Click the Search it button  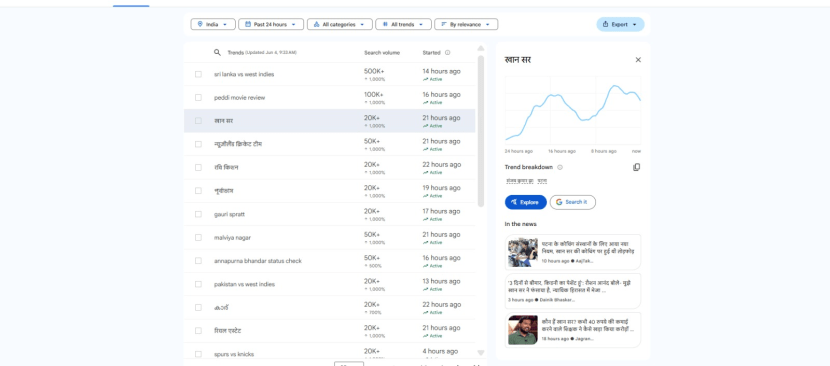point(573,202)
